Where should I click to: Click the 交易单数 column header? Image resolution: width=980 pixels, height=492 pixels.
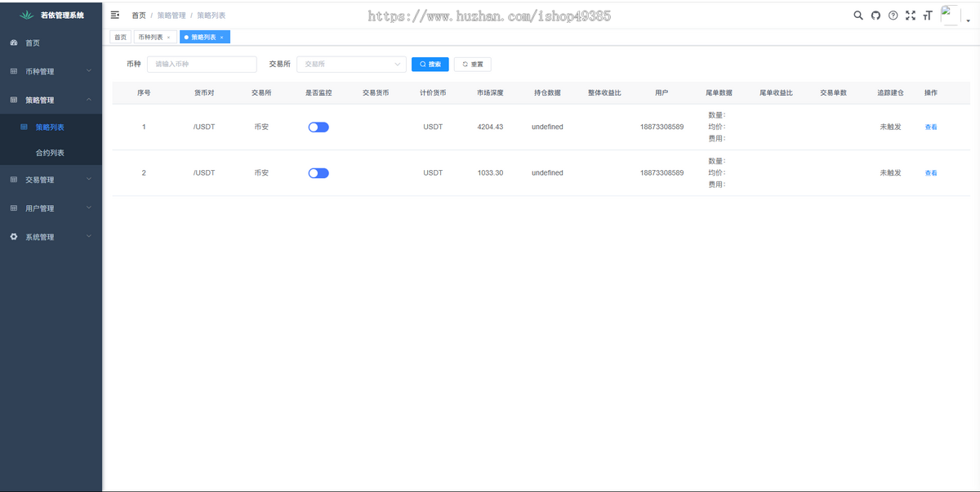pos(833,93)
